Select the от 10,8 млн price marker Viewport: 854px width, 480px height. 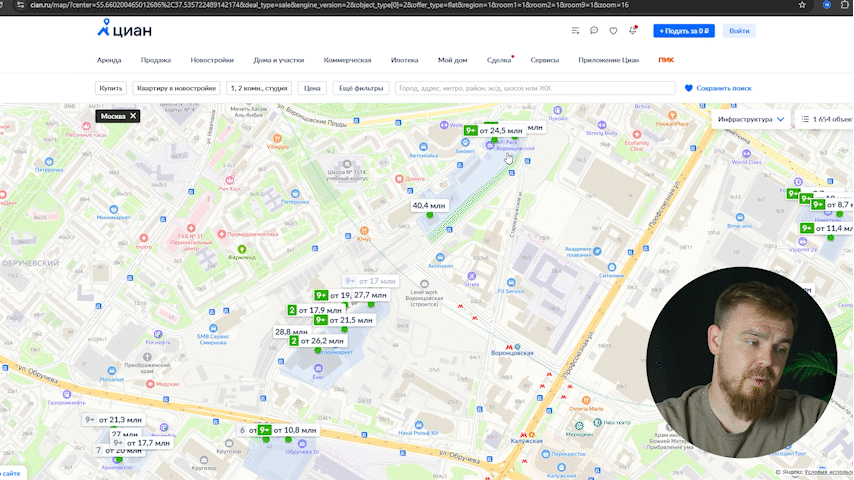click(x=288, y=430)
